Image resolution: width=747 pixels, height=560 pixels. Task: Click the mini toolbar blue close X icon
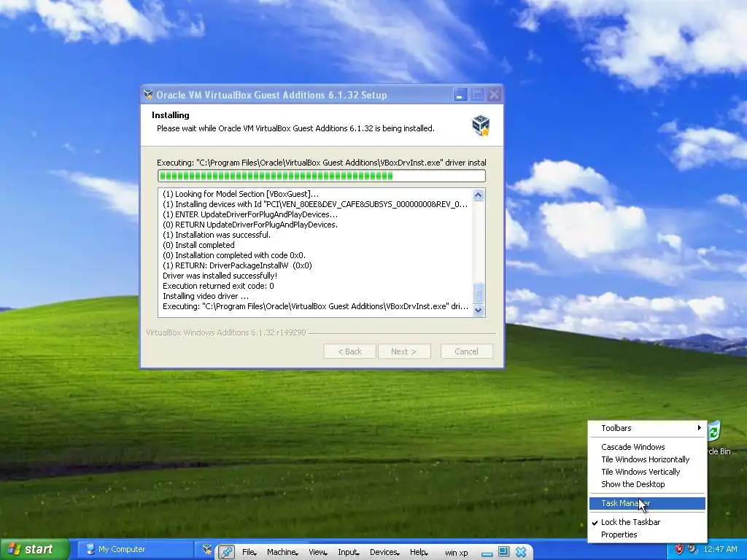pyautogui.click(x=521, y=552)
